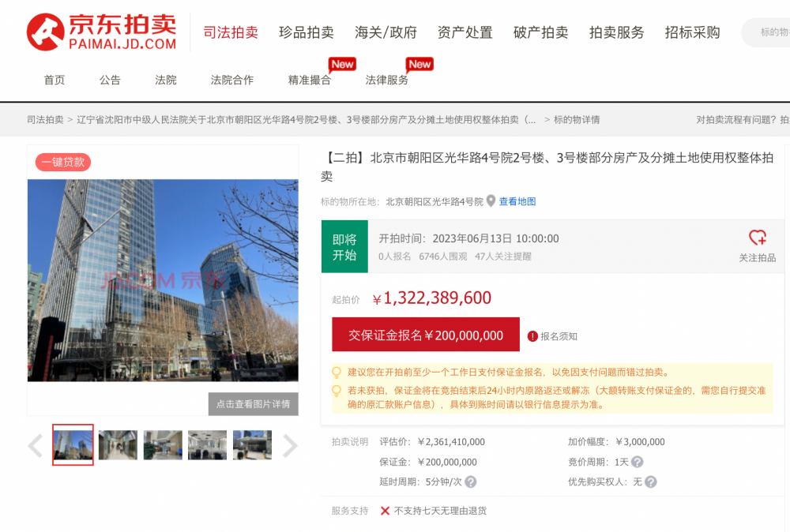Open help icon beside 竞价周期

[638, 462]
